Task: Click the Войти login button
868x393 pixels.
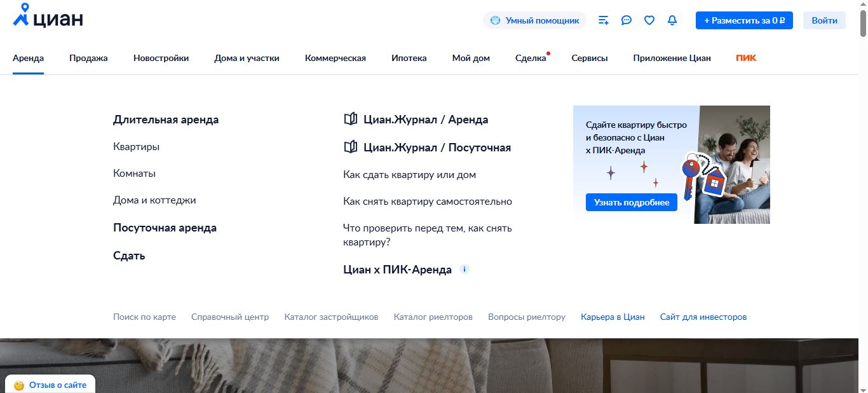Action: tap(824, 20)
